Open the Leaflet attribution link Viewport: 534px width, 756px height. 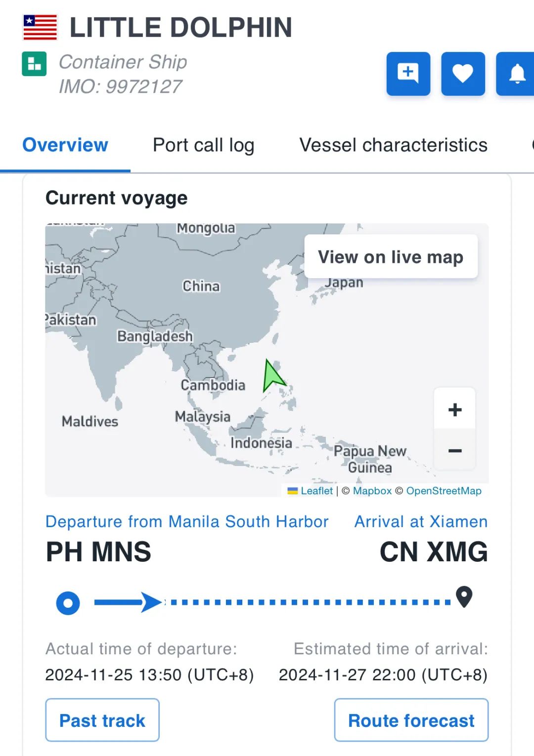pos(316,491)
